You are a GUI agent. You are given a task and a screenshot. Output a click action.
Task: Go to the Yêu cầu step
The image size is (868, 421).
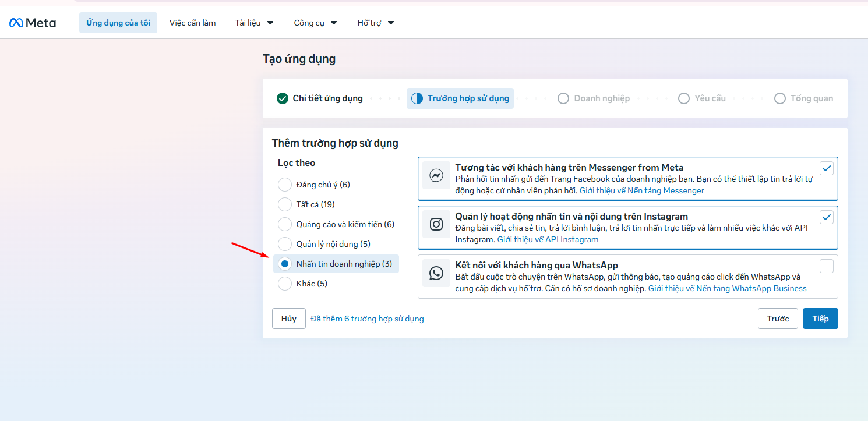702,98
